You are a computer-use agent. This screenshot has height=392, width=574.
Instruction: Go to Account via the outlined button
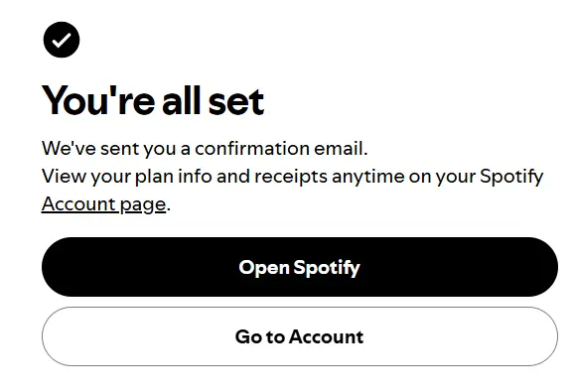click(300, 336)
